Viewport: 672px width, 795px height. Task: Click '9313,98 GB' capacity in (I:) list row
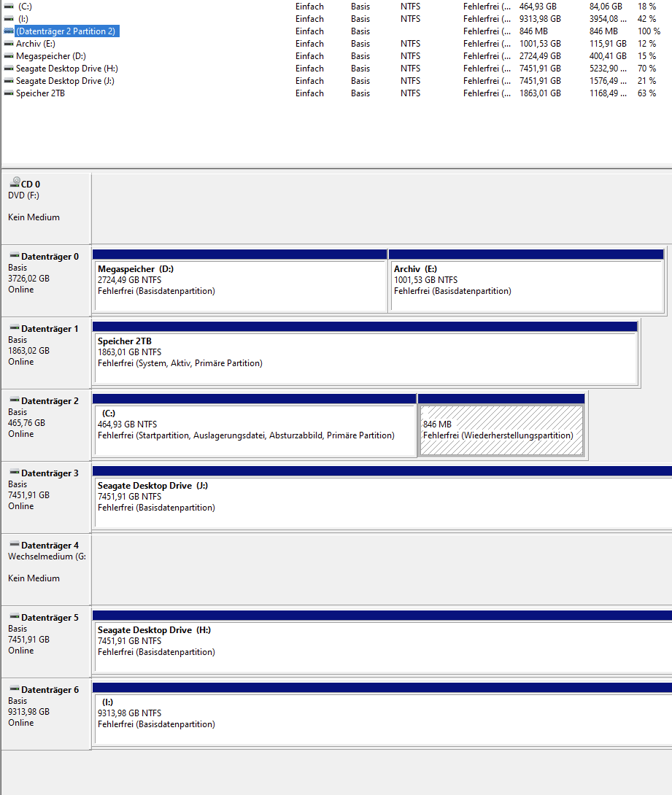tap(540, 19)
